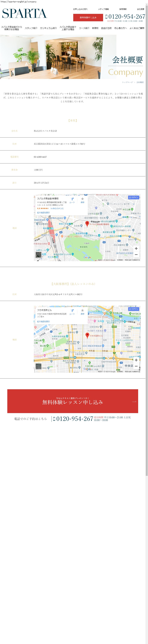Click the 会社概要 breadcrumb text

coord(140,82)
